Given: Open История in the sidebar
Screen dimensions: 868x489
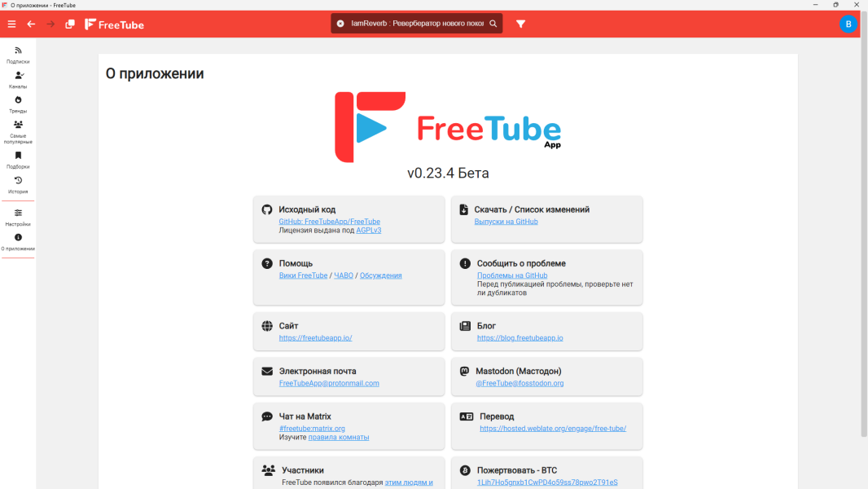Looking at the screenshot, I should (x=18, y=185).
